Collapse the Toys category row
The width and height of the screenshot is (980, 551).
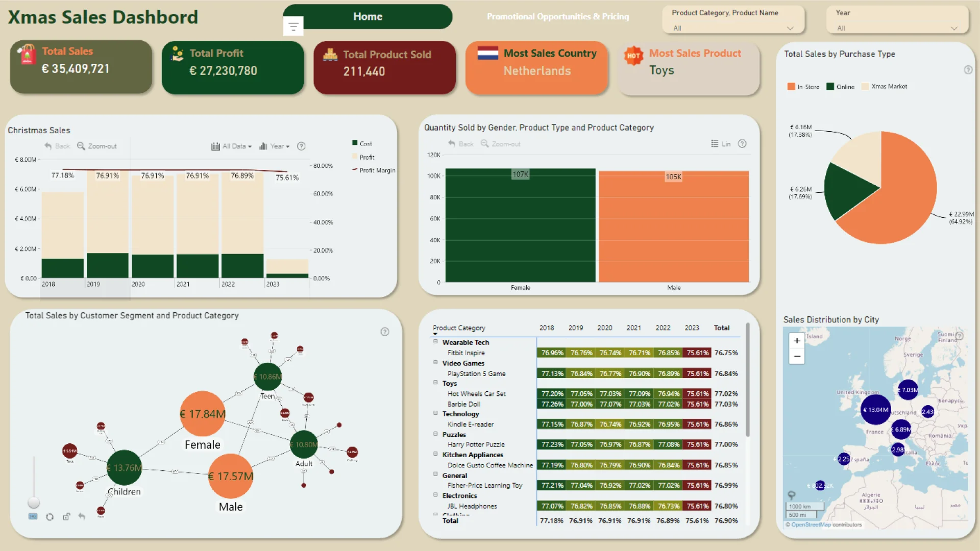(435, 383)
